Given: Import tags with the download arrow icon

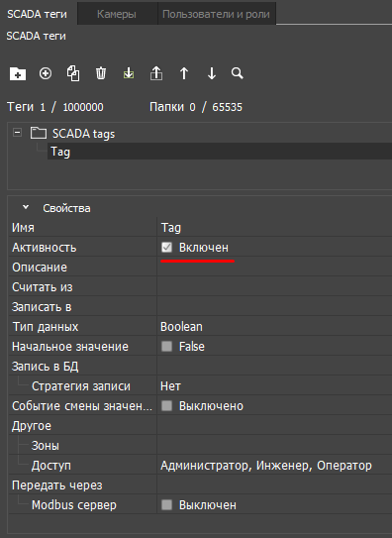Looking at the screenshot, I should 129,73.
